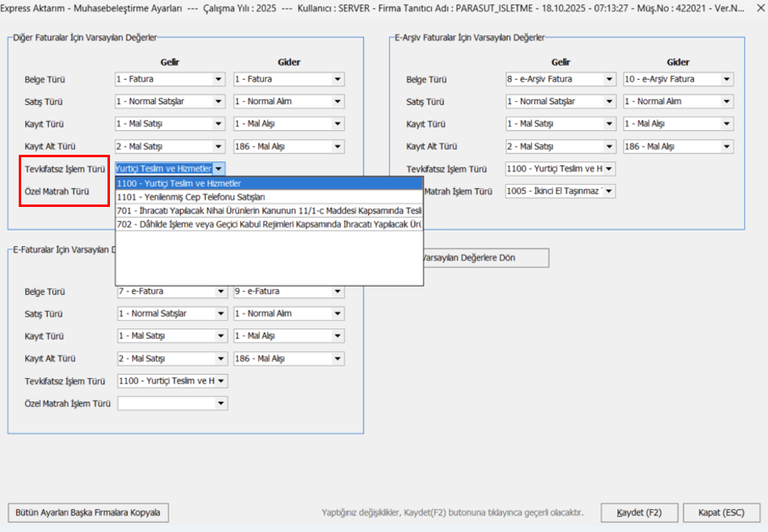
Task: Expand Diğer Faturalar Gelir Satış Türü combo
Action: point(170,101)
